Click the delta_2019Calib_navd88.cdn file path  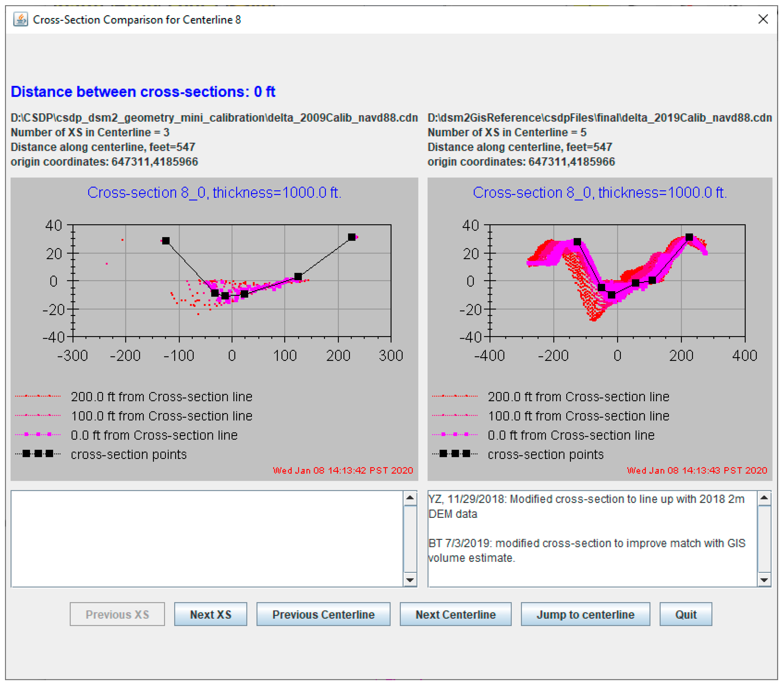click(x=600, y=118)
